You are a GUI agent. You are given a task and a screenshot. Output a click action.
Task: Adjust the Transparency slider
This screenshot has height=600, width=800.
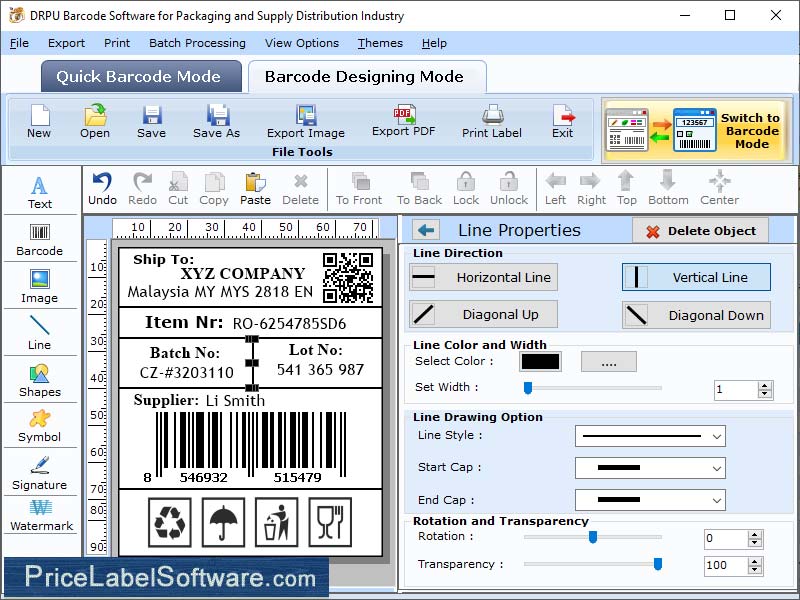658,565
